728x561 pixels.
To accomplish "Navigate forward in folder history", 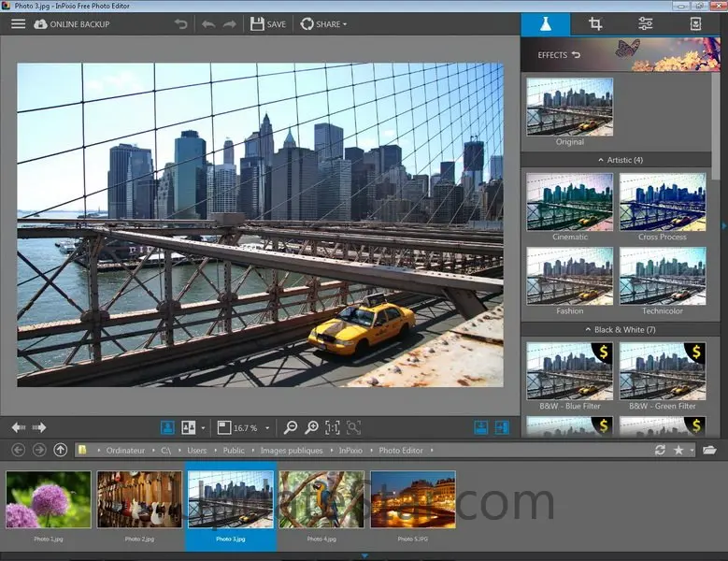I will pos(39,450).
